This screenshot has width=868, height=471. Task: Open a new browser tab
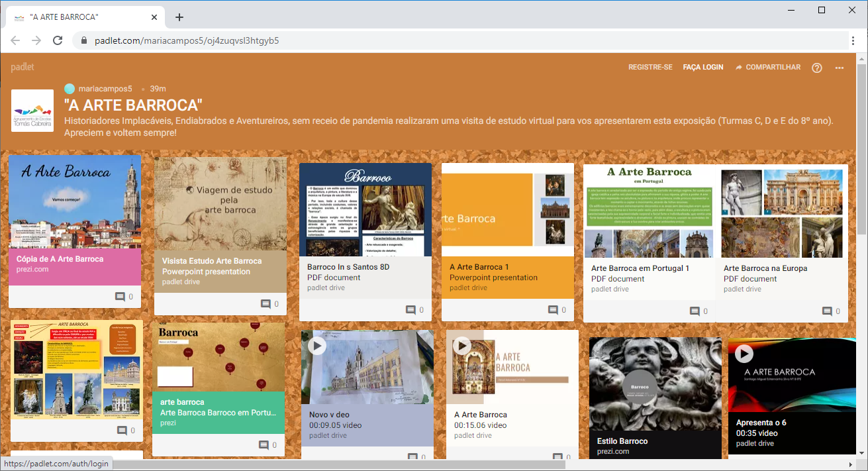click(179, 17)
